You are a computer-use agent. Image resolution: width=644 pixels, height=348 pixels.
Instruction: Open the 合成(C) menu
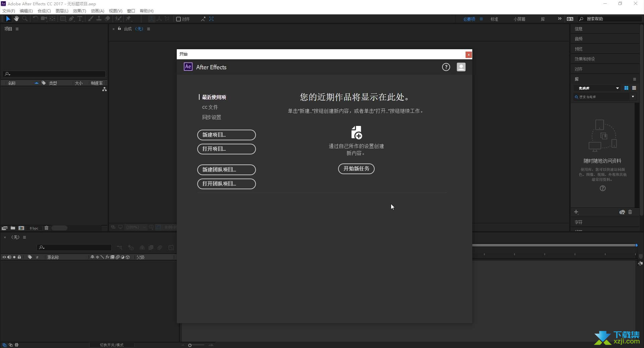44,11
